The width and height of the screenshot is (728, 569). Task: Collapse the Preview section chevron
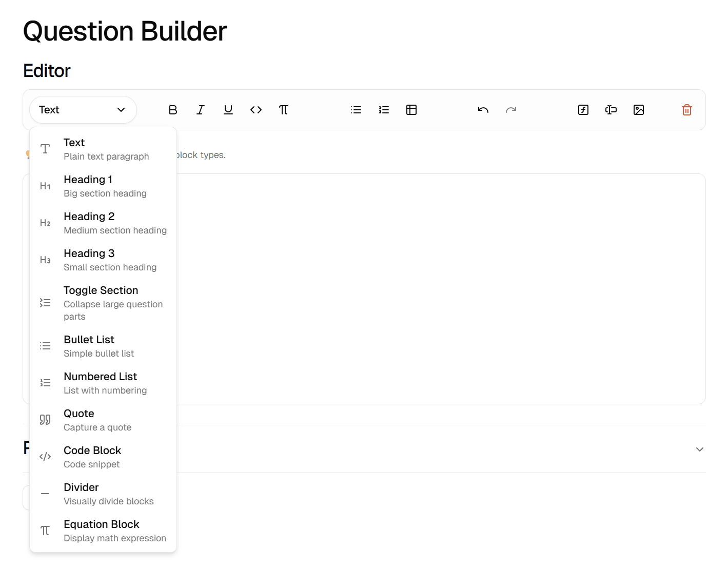point(700,449)
